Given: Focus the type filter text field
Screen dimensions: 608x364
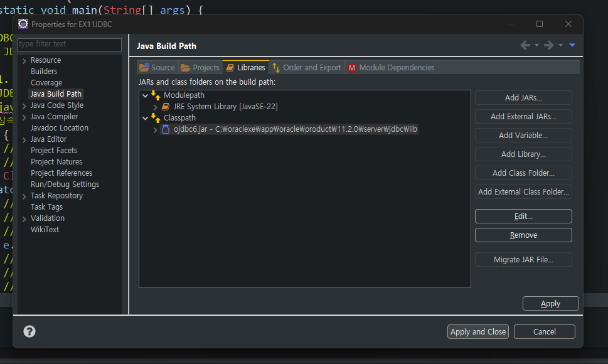Looking at the screenshot, I should pyautogui.click(x=70, y=44).
